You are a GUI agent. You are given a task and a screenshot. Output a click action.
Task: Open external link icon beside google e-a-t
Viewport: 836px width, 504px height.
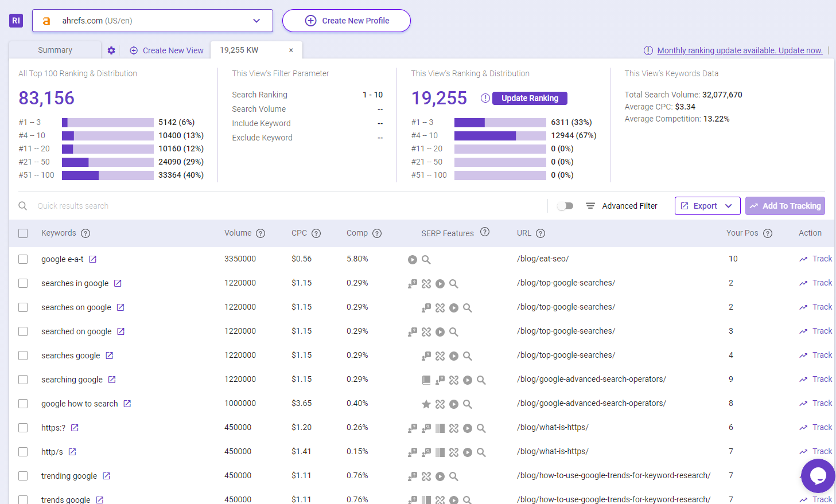click(x=93, y=259)
